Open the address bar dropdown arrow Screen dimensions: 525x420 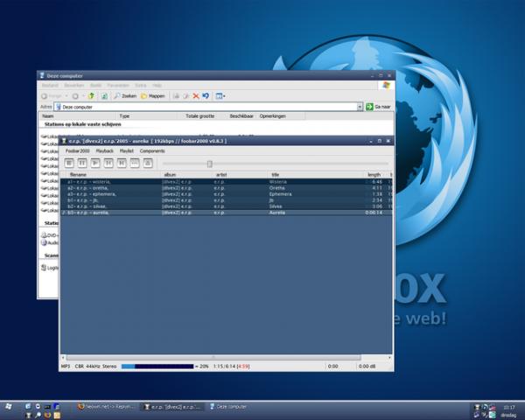click(x=360, y=107)
